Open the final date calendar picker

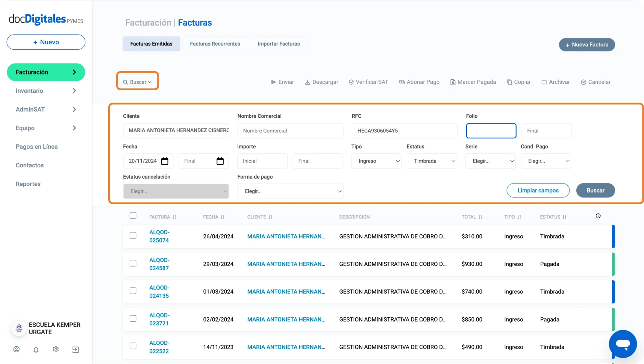click(220, 161)
